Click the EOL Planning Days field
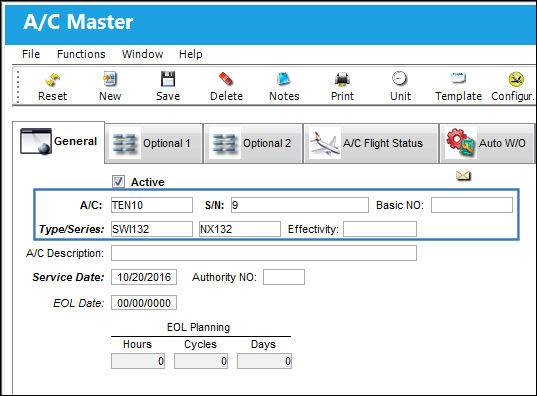The width and height of the screenshot is (537, 396). [264, 361]
